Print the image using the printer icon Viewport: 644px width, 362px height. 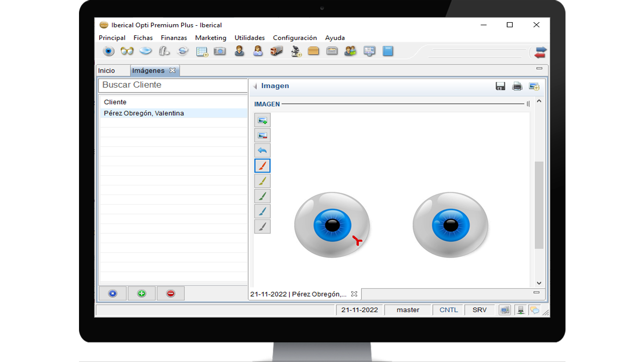(x=517, y=86)
